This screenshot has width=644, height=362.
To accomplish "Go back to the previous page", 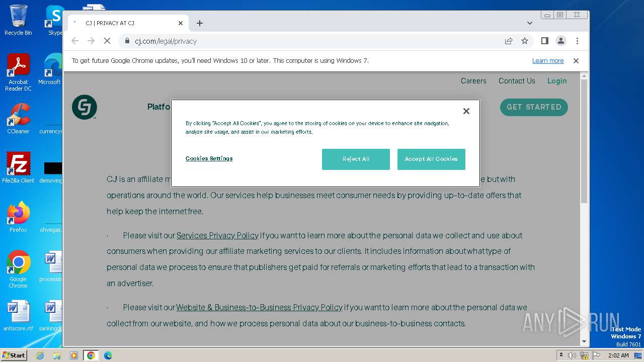I will [75, 41].
